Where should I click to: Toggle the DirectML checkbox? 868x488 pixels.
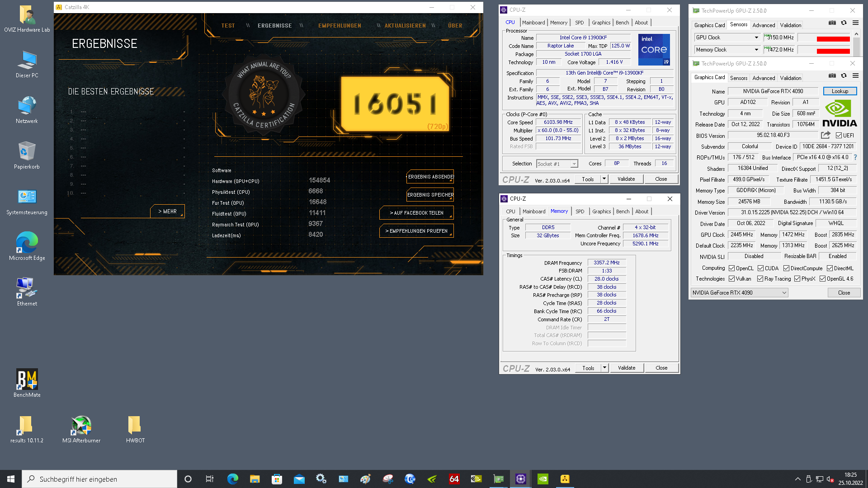click(830, 268)
